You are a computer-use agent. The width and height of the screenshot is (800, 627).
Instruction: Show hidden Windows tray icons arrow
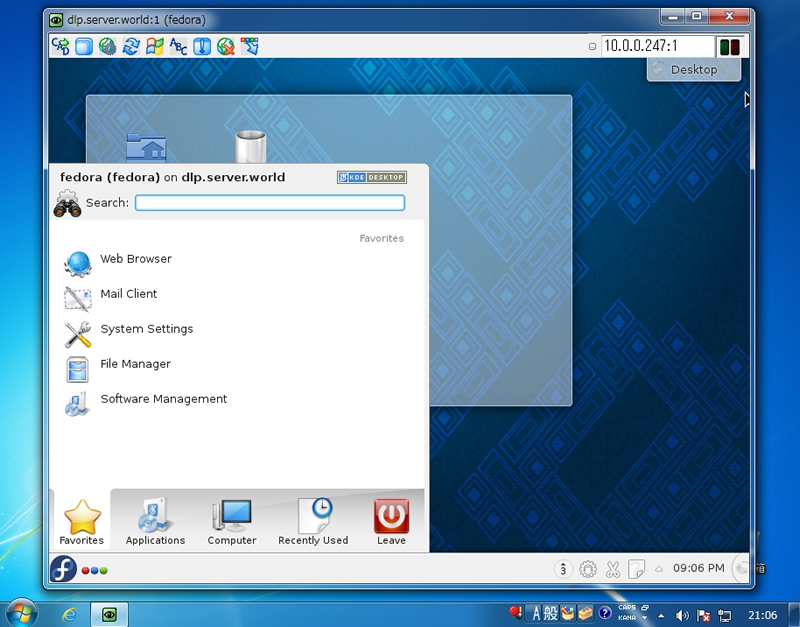tap(662, 616)
